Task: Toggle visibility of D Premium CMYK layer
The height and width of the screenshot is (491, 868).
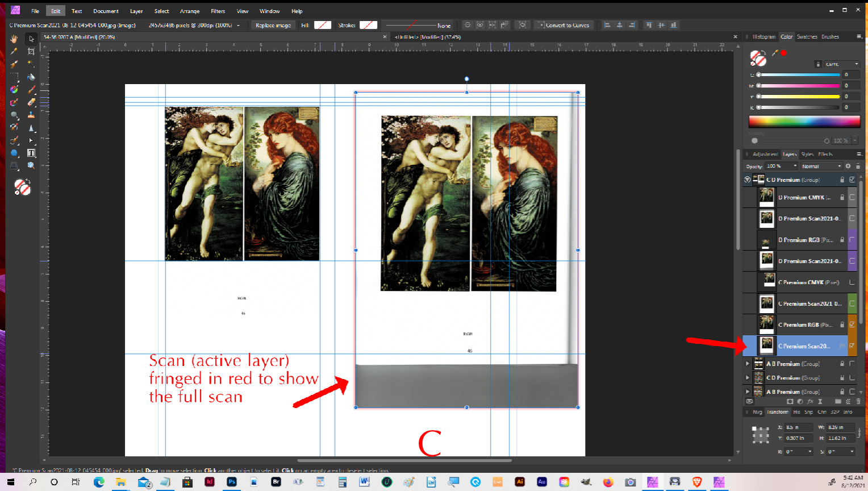Action: pyautogui.click(x=852, y=197)
